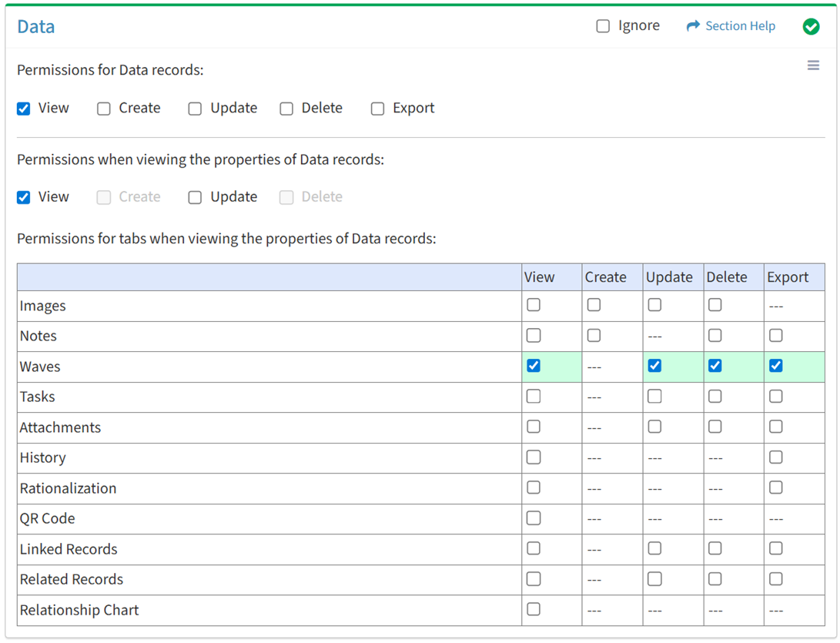Check the View box for Images
Screen dimensions: 840x643
(x=534, y=305)
